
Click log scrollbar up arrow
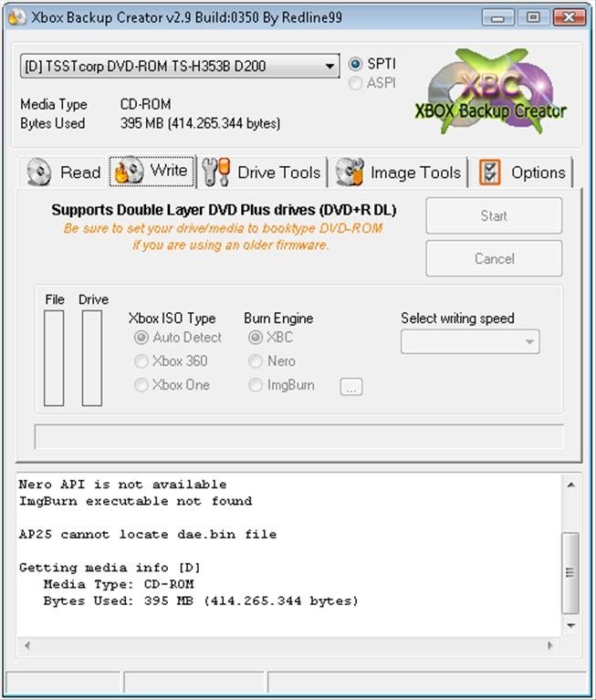[x=570, y=485]
